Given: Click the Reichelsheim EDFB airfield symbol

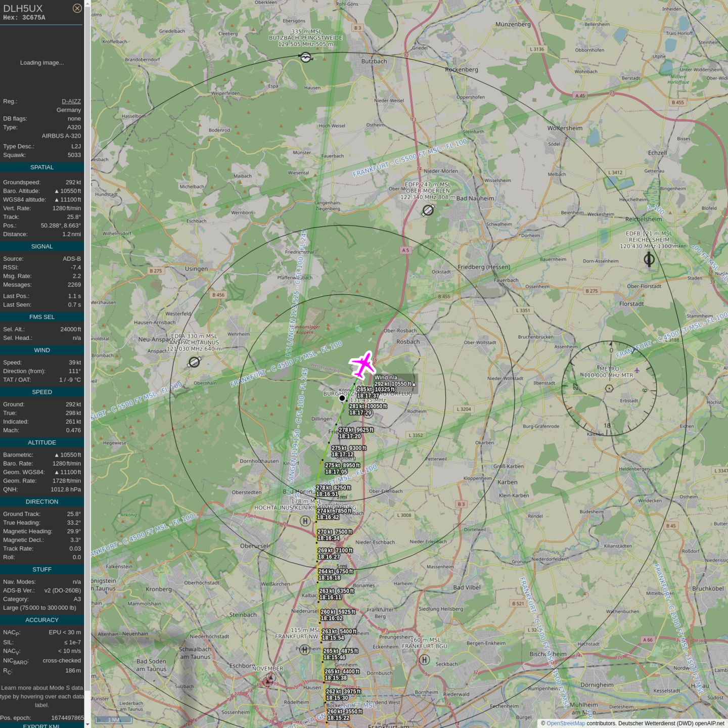Looking at the screenshot, I should [649, 259].
